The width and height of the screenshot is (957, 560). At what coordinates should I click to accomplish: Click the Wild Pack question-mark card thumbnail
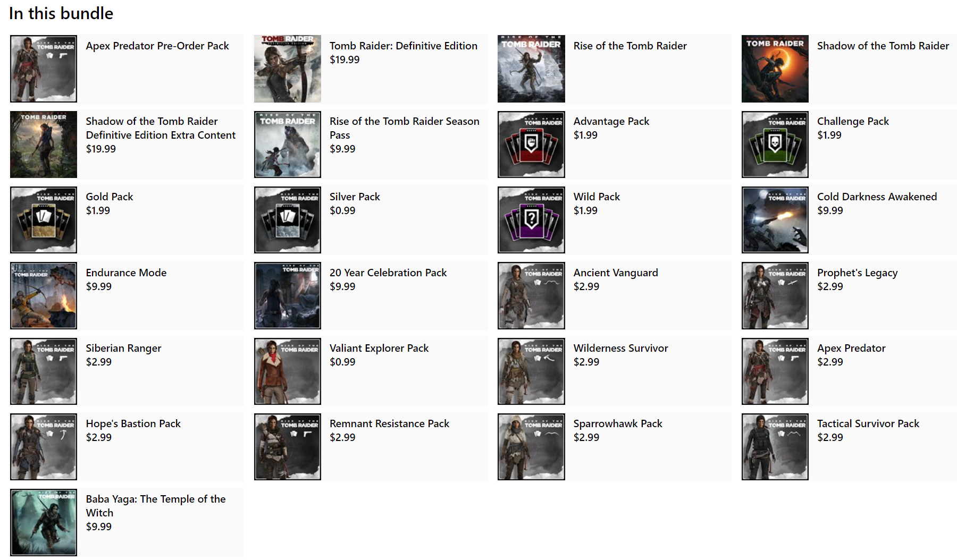[531, 220]
